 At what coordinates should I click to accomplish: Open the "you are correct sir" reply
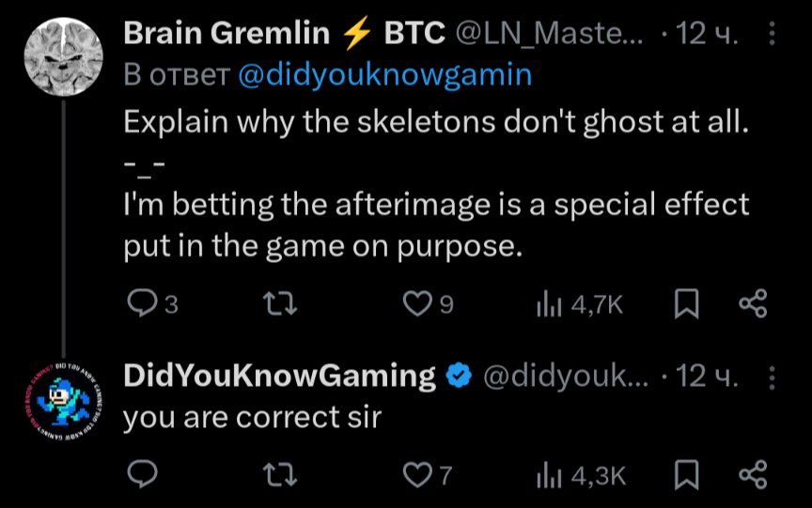(252, 417)
